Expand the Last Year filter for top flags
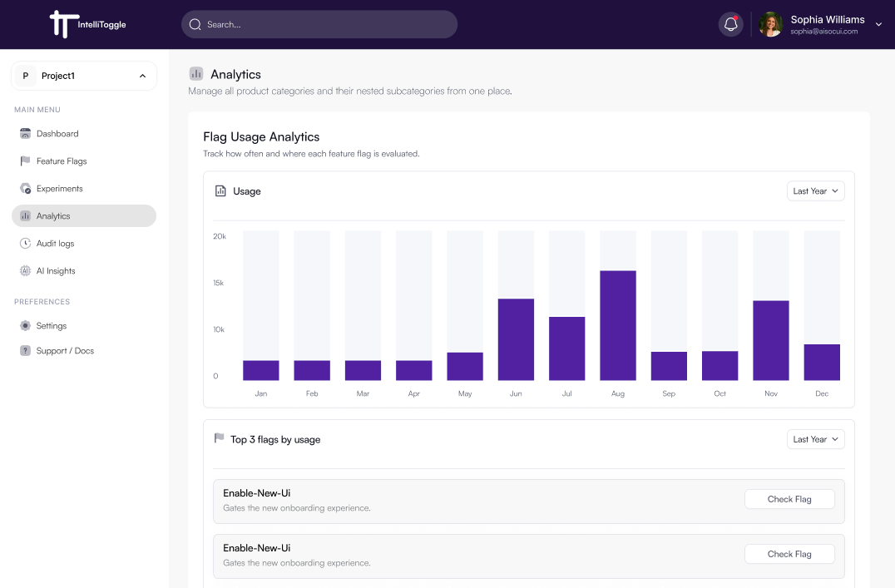The height and width of the screenshot is (588, 895). click(x=815, y=438)
